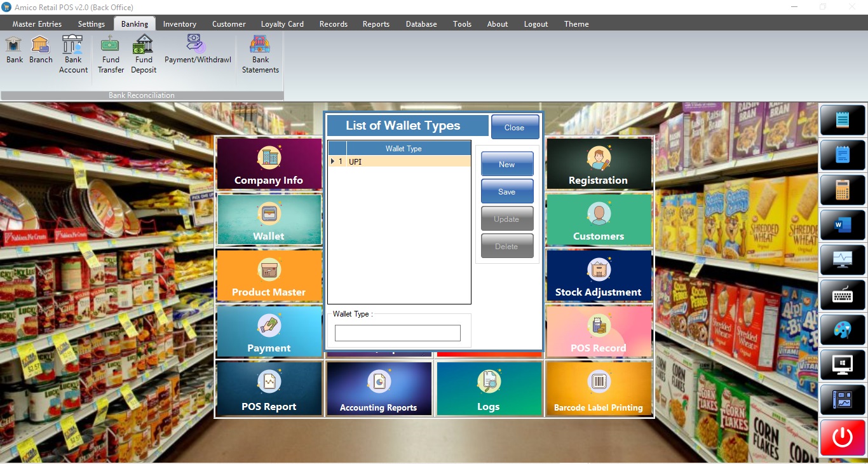This screenshot has height=464, width=868.
Task: Switch to the Reports menu tab
Action: [x=376, y=24]
